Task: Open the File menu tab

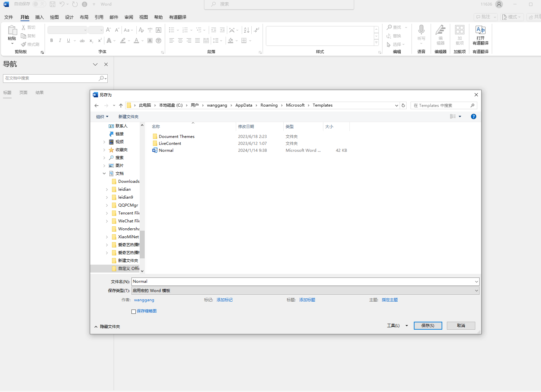Action: click(x=9, y=17)
